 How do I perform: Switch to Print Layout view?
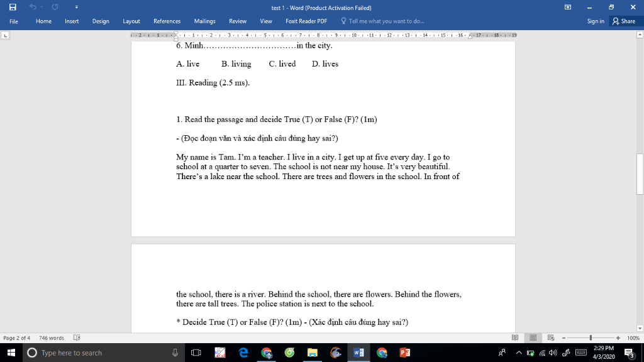(533, 337)
